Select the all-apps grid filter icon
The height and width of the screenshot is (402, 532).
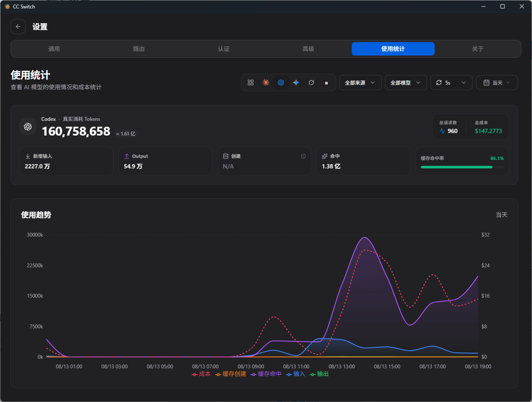point(251,83)
